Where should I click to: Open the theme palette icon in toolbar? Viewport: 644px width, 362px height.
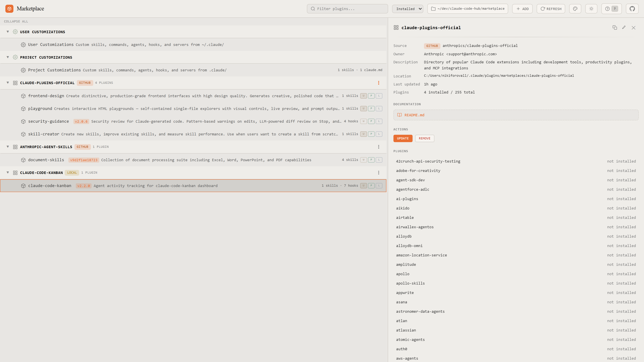(575, 9)
